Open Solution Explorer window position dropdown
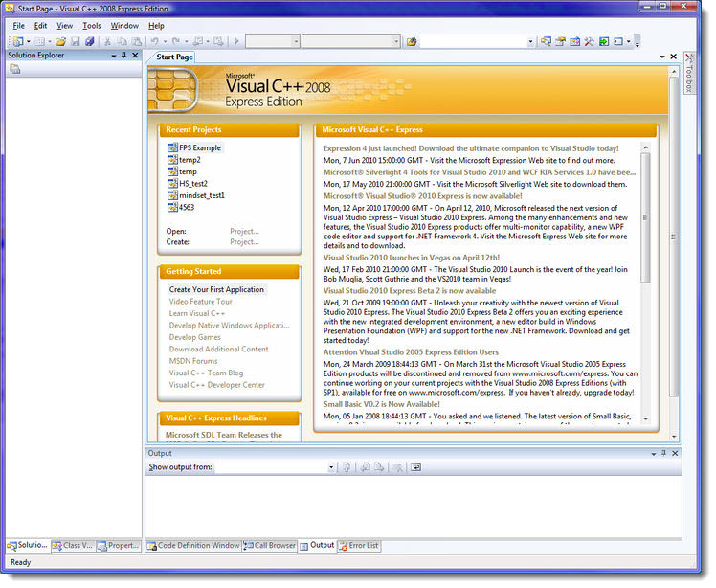The width and height of the screenshot is (716, 588). coord(114,56)
